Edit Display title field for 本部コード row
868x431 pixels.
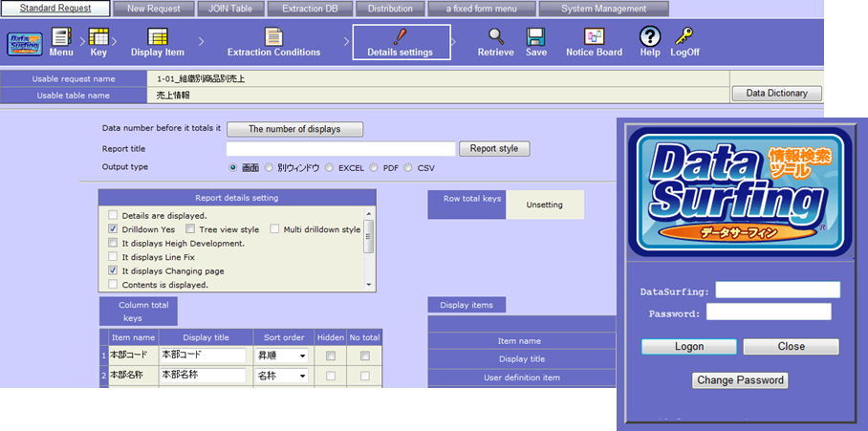[x=204, y=356]
